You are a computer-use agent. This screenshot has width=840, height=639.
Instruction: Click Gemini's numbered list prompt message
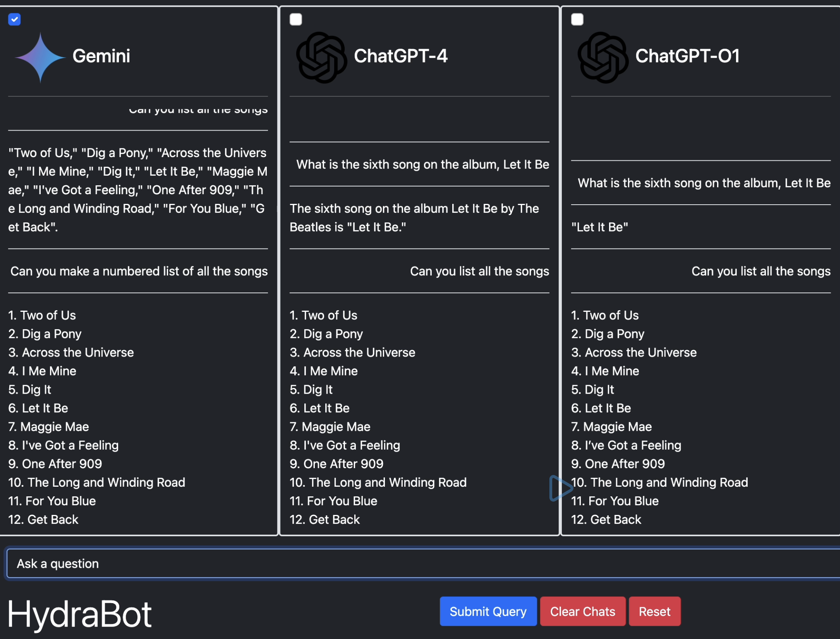(x=139, y=271)
